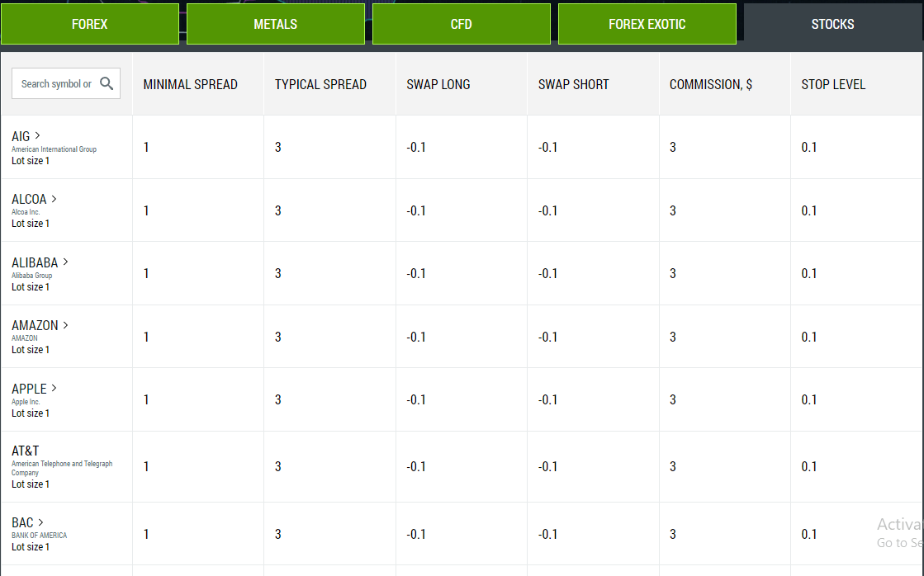
Task: Expand the BAC chevron arrow
Action: [41, 522]
